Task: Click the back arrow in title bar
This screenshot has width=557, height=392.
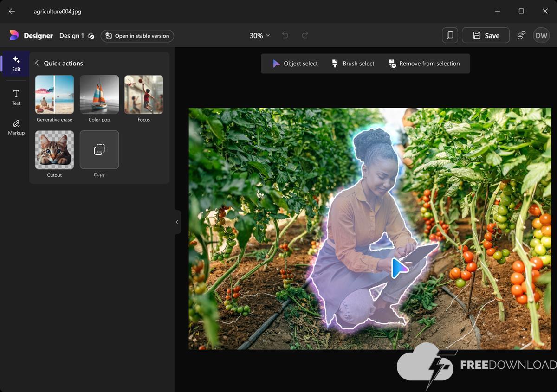Action: (x=12, y=11)
